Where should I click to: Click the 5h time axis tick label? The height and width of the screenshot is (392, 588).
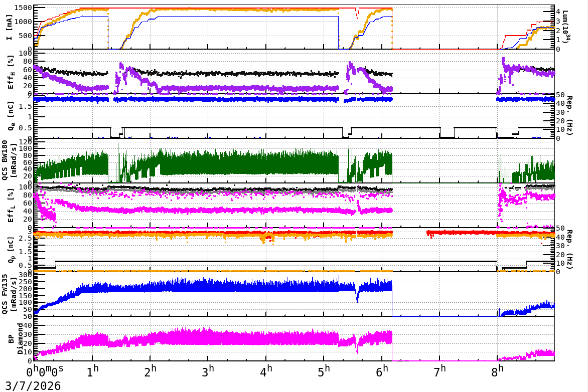324,371
